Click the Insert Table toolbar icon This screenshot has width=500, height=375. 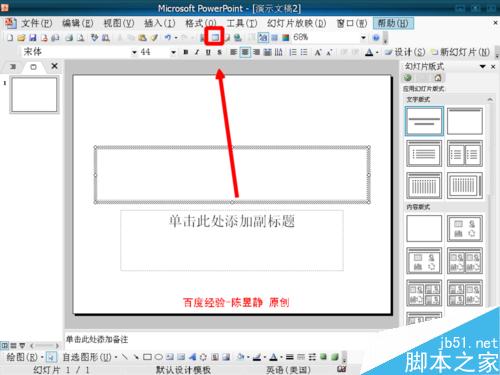[215, 37]
